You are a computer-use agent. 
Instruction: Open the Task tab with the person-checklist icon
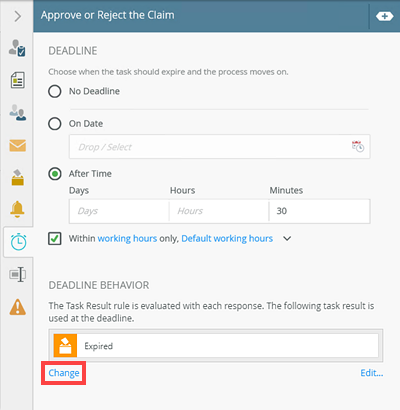point(17,48)
